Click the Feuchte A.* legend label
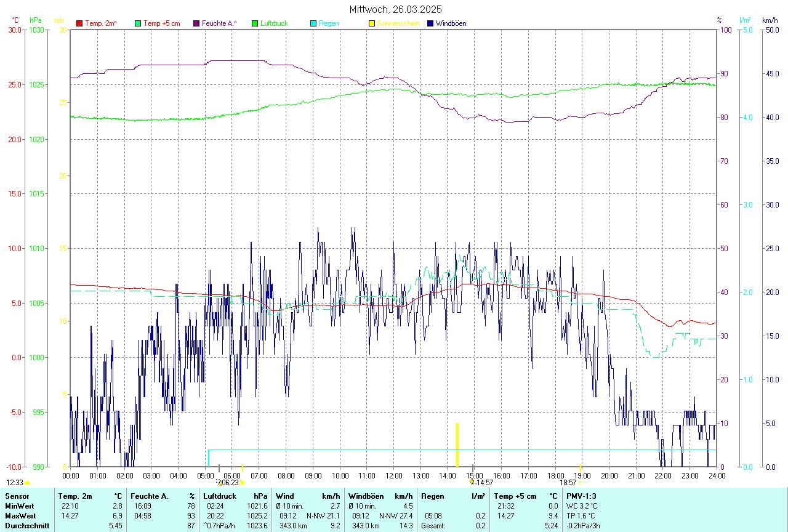 [x=219, y=23]
